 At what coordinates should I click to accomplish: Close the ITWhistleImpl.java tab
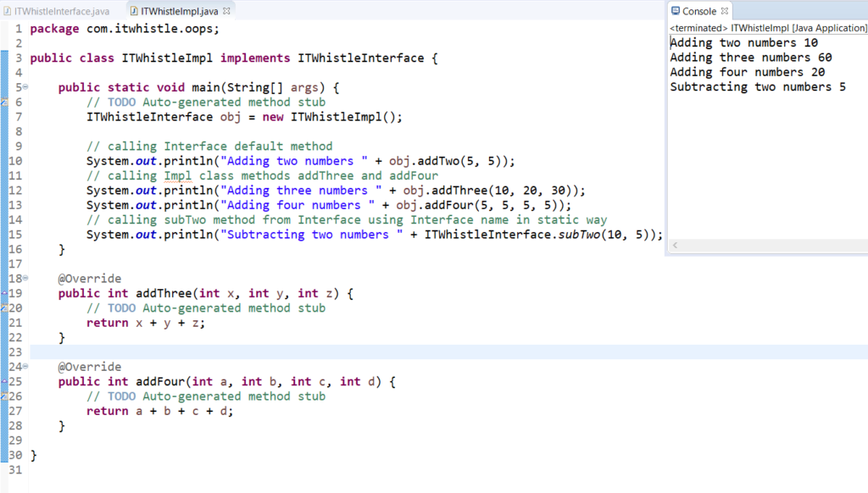[x=226, y=11]
